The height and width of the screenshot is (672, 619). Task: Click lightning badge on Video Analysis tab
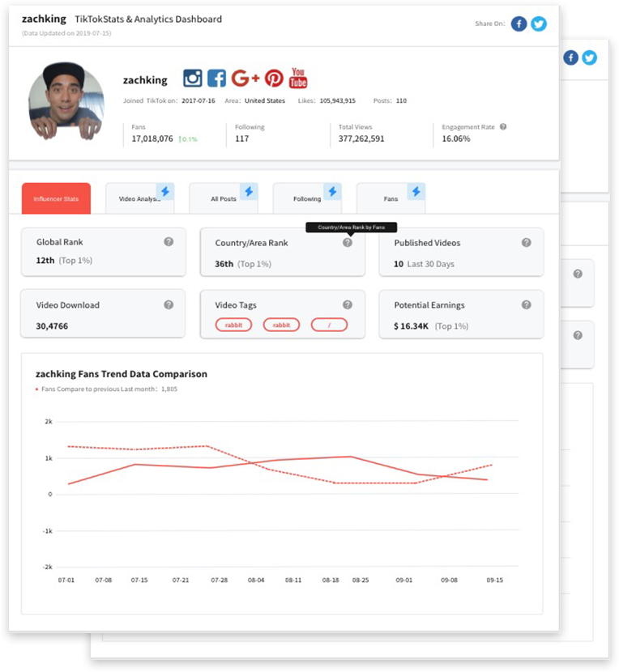pyautogui.click(x=165, y=191)
